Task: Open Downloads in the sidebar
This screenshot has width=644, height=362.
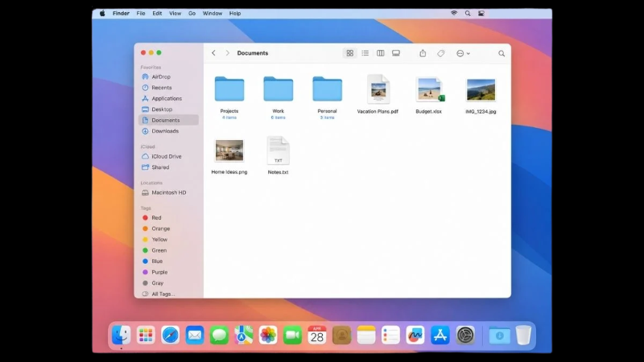Action: pyautogui.click(x=169, y=131)
